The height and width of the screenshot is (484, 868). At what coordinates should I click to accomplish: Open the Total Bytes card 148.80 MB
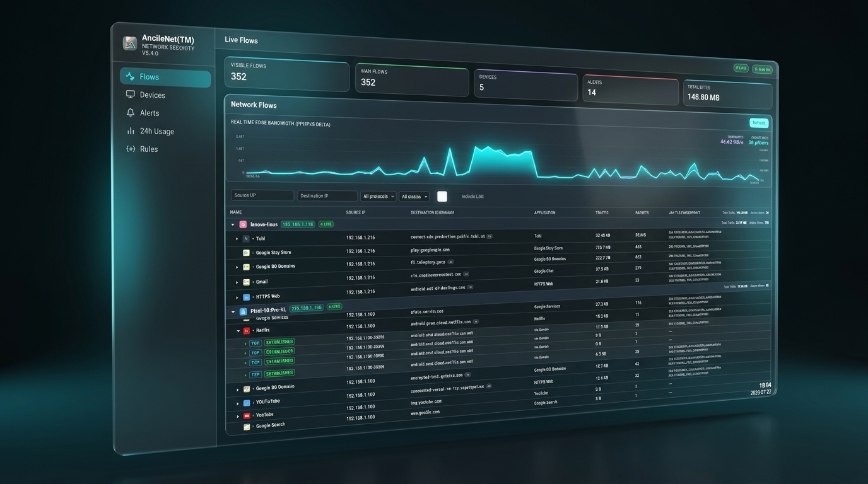pos(727,94)
